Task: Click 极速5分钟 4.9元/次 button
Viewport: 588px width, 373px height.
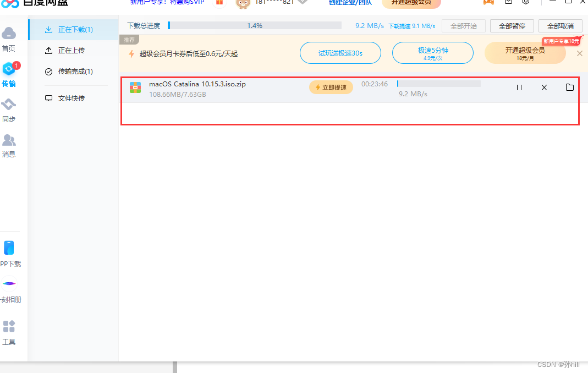Action: (x=433, y=53)
